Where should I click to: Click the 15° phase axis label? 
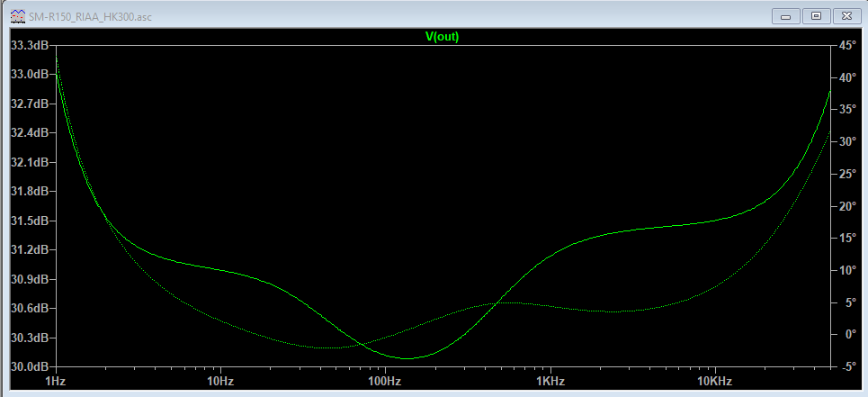[x=847, y=239]
